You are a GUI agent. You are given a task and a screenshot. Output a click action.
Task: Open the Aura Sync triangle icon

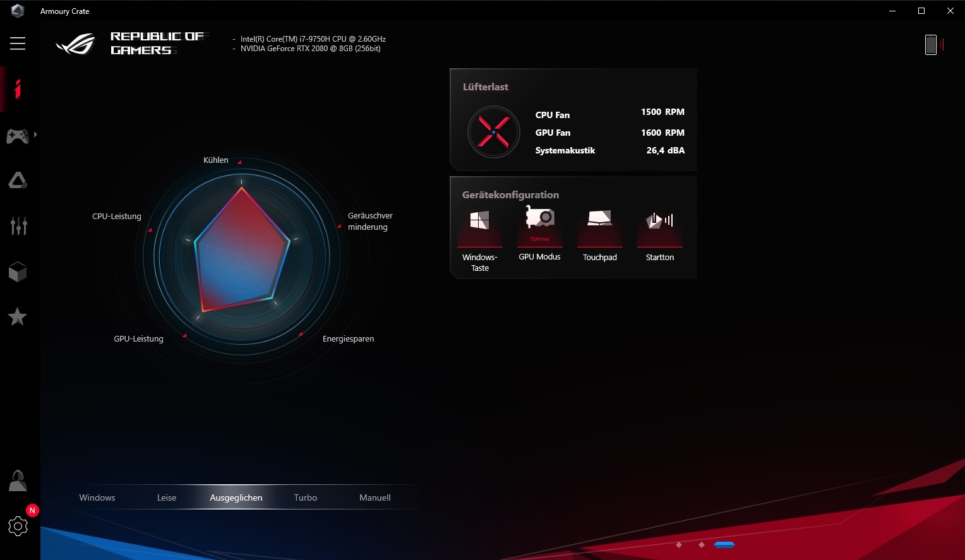click(18, 181)
